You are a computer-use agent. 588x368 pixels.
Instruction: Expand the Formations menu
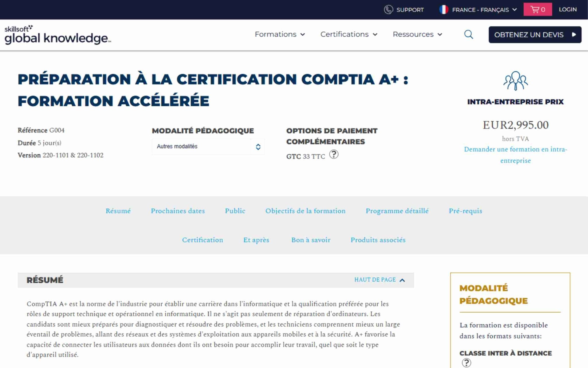tap(280, 34)
